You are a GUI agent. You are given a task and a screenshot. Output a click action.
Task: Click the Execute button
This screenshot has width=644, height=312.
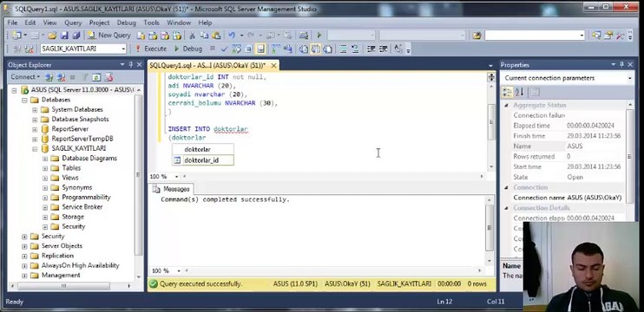150,49
